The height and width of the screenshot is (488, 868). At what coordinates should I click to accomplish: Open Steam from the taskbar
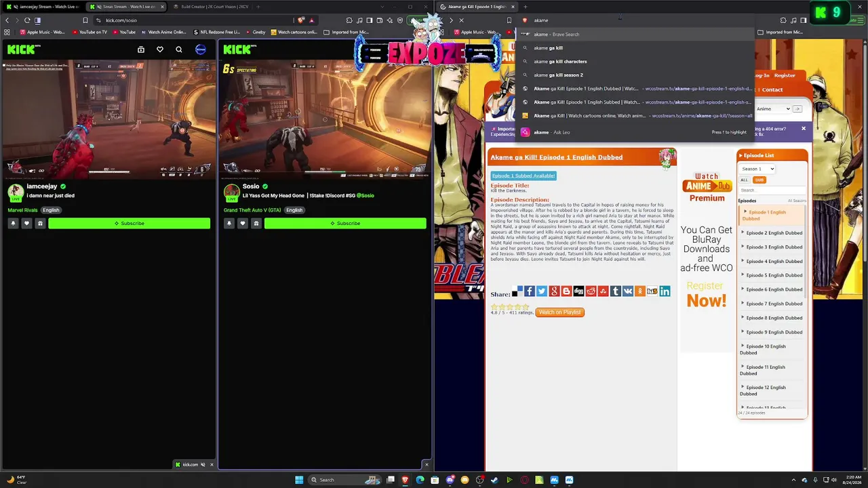click(494, 480)
